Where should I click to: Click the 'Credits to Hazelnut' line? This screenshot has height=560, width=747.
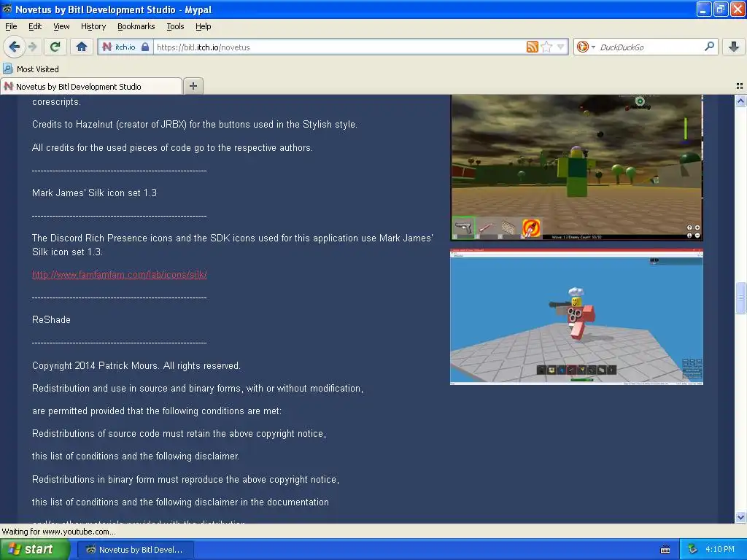(x=194, y=124)
